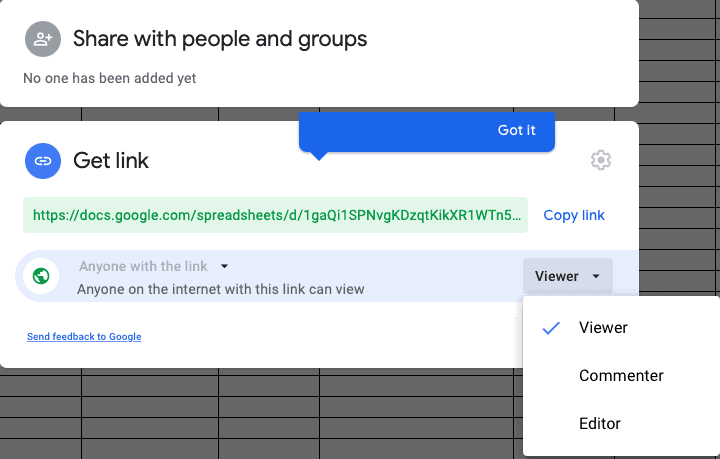Click the Share with people and groups heading

coord(220,39)
